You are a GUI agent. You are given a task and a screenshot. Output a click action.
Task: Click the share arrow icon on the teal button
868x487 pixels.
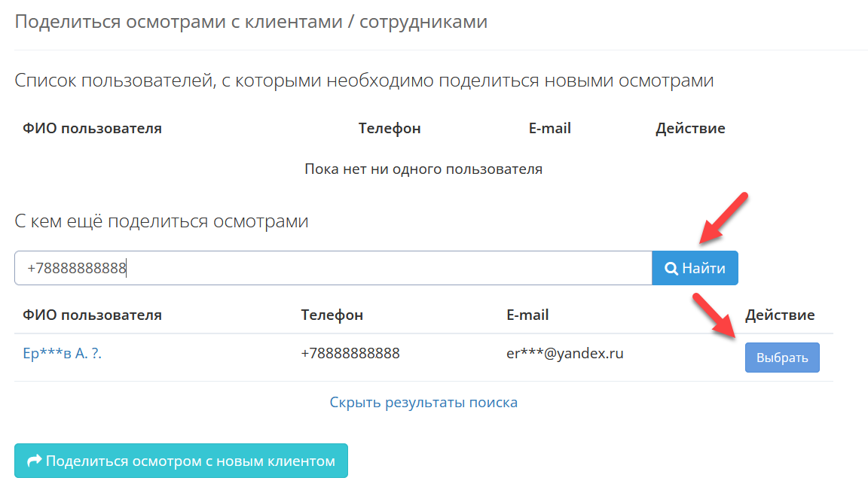click(34, 461)
